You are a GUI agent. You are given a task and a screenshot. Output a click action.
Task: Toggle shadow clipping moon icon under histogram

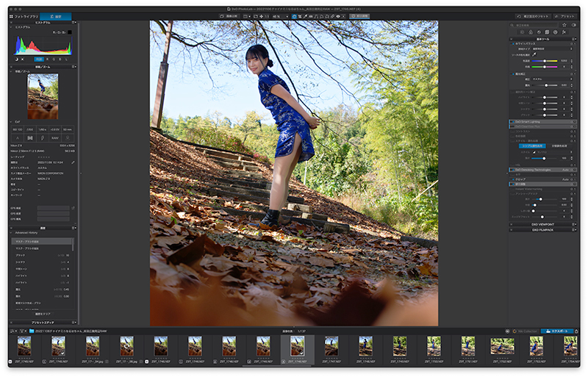pos(16,60)
